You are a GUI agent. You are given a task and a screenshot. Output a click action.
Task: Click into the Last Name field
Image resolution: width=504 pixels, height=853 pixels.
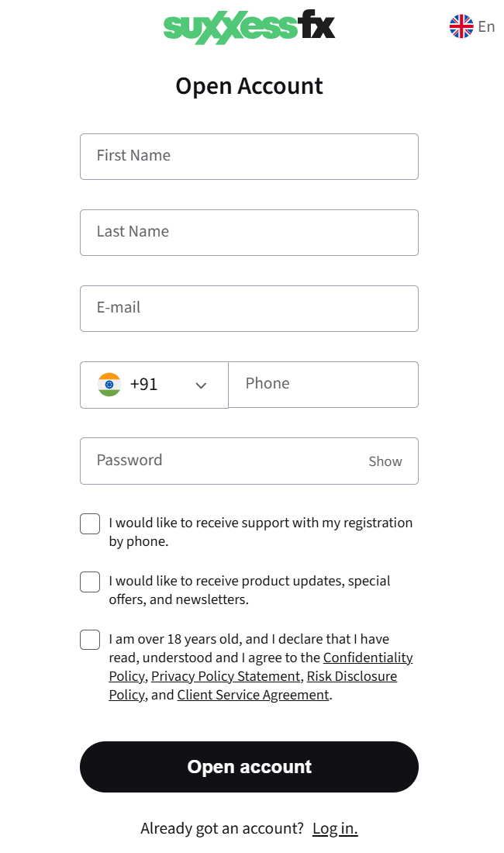tap(249, 233)
